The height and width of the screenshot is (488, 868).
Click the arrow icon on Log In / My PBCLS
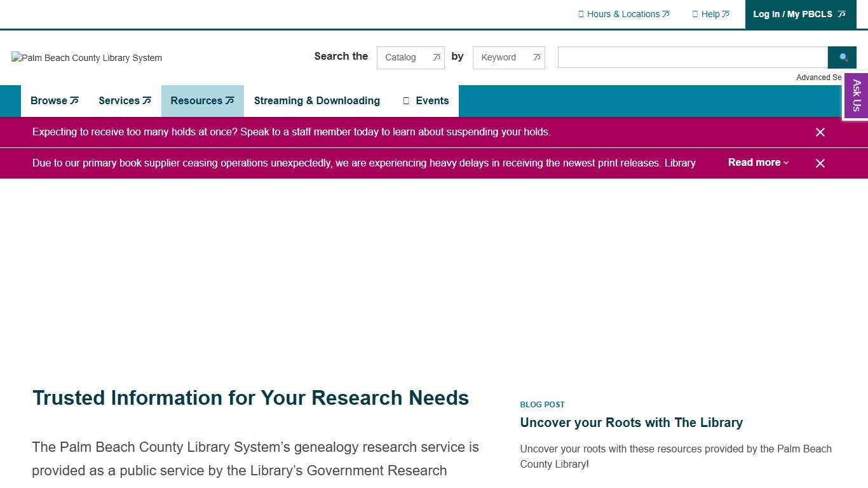pos(841,14)
